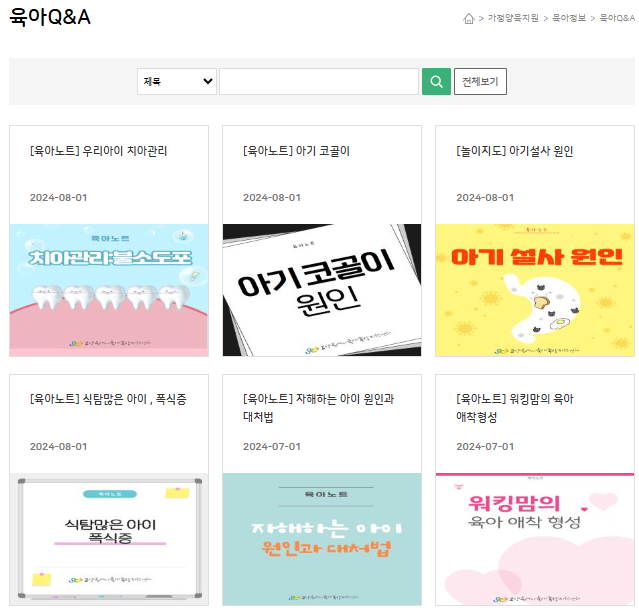Open post 워킹맘의 육아 애착형성
This screenshot has height=611, width=639.
point(514,408)
